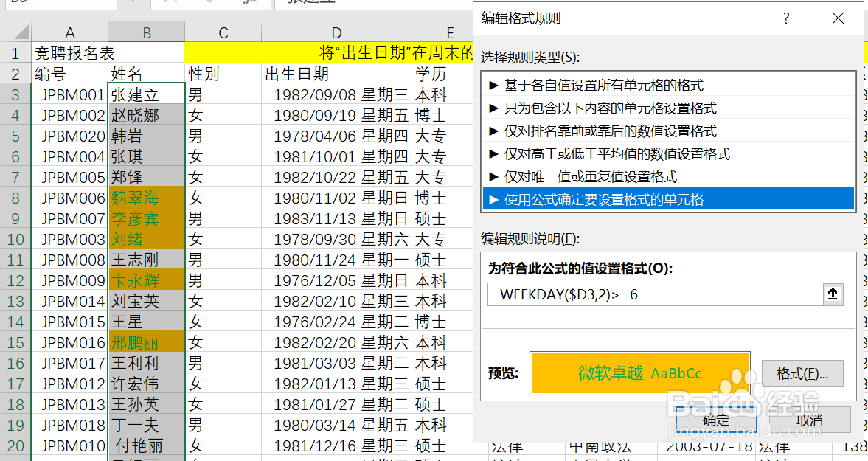Click the Name Box showing the cell reference
The image size is (868, 461).
click(59, 3)
